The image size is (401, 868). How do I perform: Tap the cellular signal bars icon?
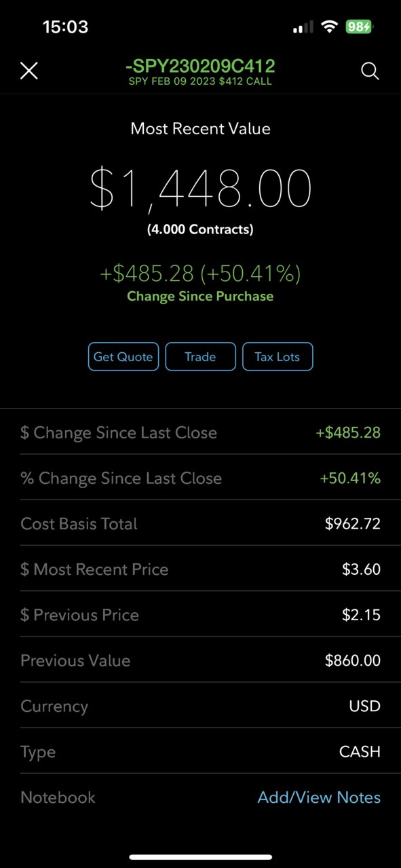pos(303,27)
